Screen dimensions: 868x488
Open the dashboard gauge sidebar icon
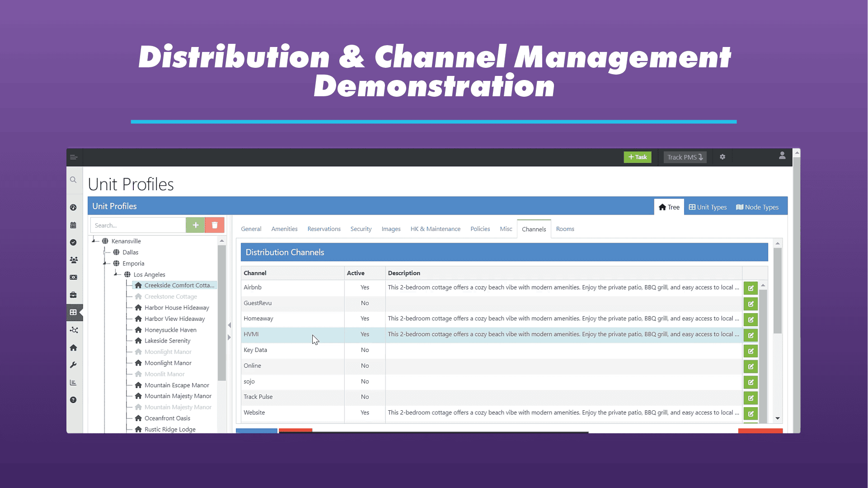73,207
